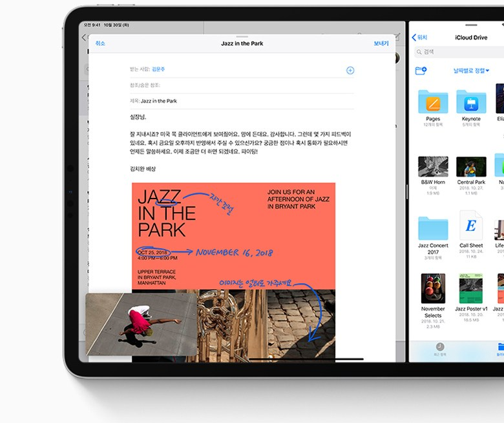Open the sort by date dropdown
The width and height of the screenshot is (504, 423).
(x=471, y=70)
